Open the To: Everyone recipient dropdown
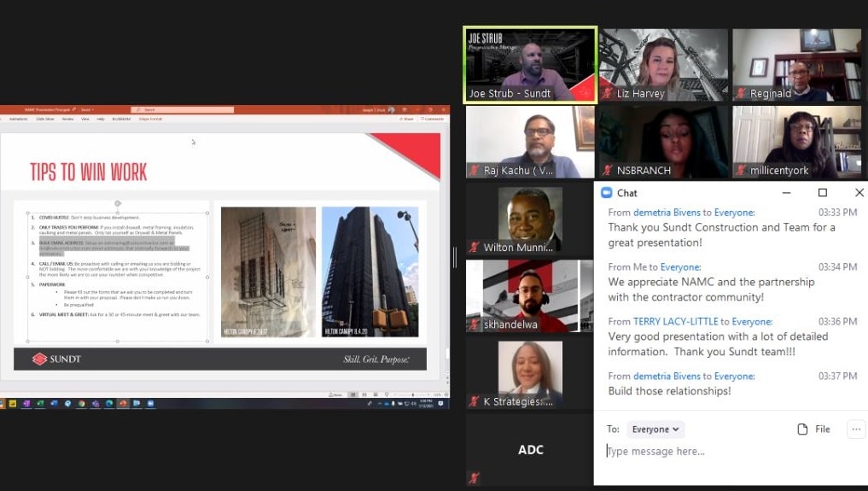 [x=655, y=429]
